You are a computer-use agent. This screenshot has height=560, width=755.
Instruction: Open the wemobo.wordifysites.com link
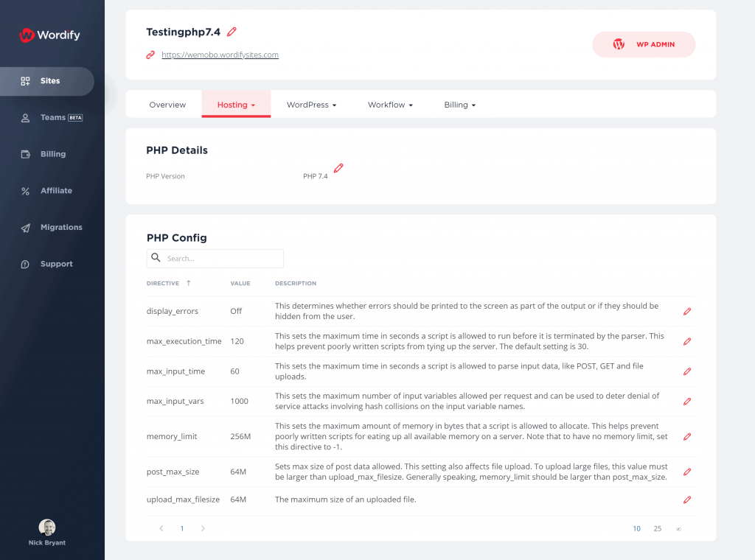(220, 55)
